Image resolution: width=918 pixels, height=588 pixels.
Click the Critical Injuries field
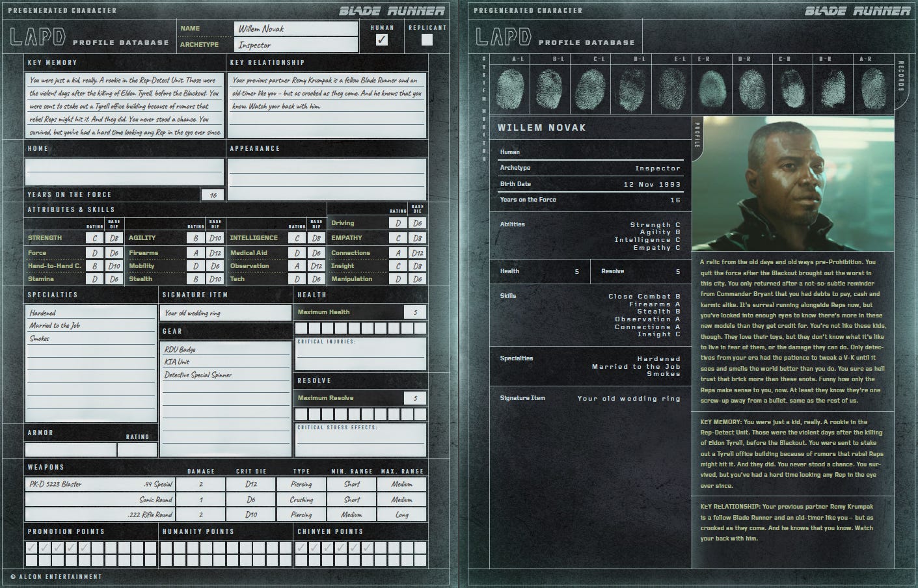[361, 354]
